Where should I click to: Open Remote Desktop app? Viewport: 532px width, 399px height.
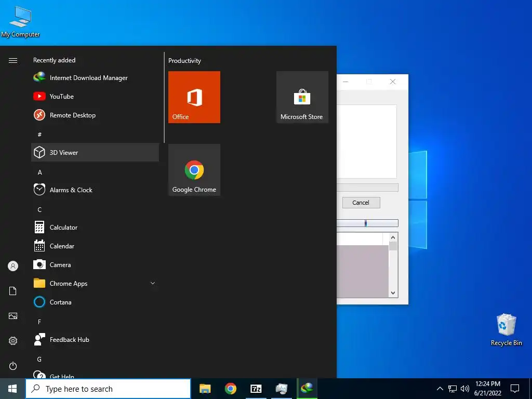coord(95,115)
